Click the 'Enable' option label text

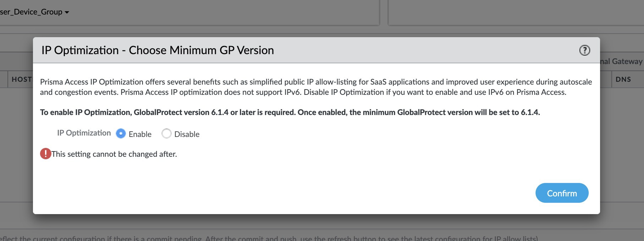point(140,134)
